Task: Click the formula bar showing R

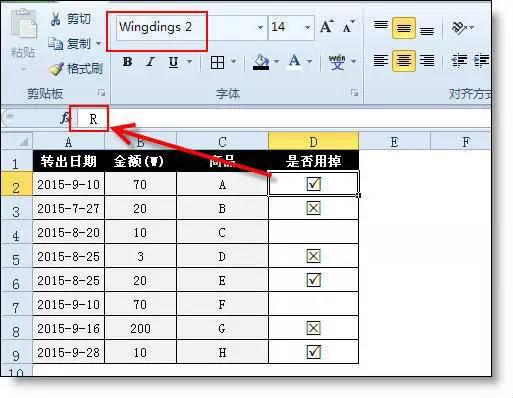Action: (284, 119)
